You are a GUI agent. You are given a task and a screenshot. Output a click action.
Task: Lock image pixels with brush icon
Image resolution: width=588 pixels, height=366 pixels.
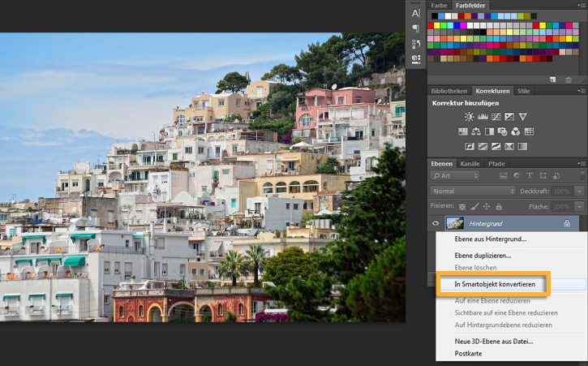coord(474,206)
